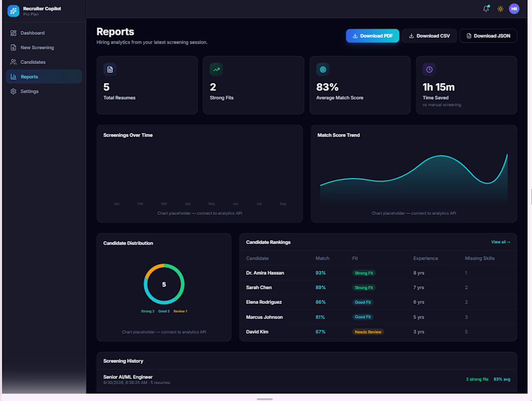Click Dr. Amira Hassan's Strong Fit badge

tap(364, 273)
